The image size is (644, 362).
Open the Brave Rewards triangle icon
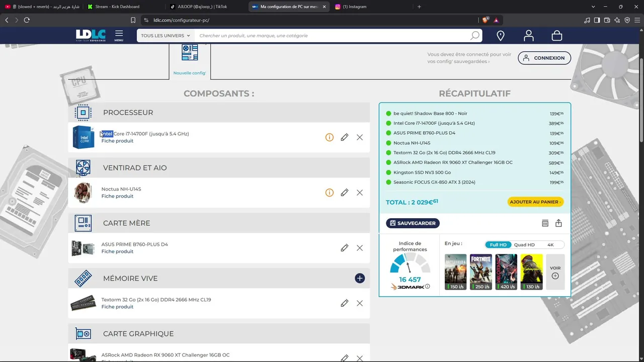click(x=496, y=20)
